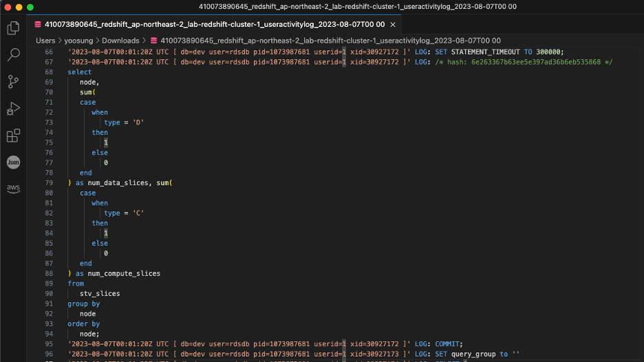Select the useractivitylog file tab

coord(214,25)
